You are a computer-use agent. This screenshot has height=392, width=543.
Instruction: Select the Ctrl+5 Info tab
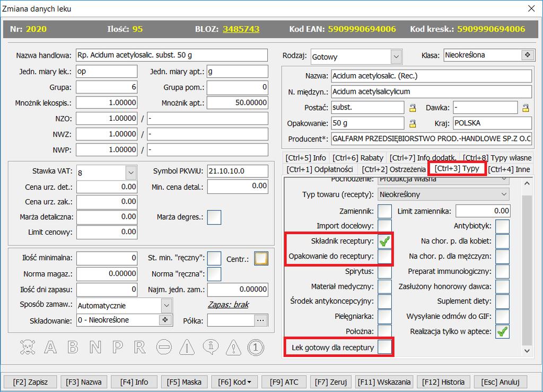(x=305, y=158)
